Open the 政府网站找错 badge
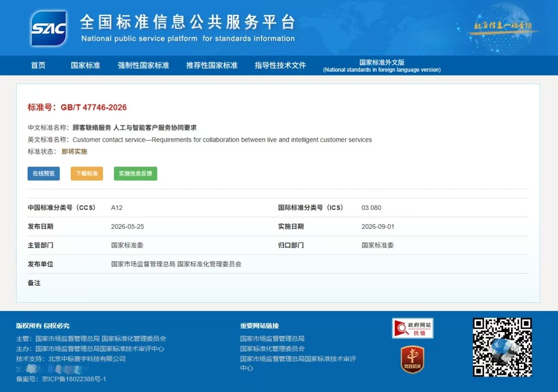 coord(413,328)
